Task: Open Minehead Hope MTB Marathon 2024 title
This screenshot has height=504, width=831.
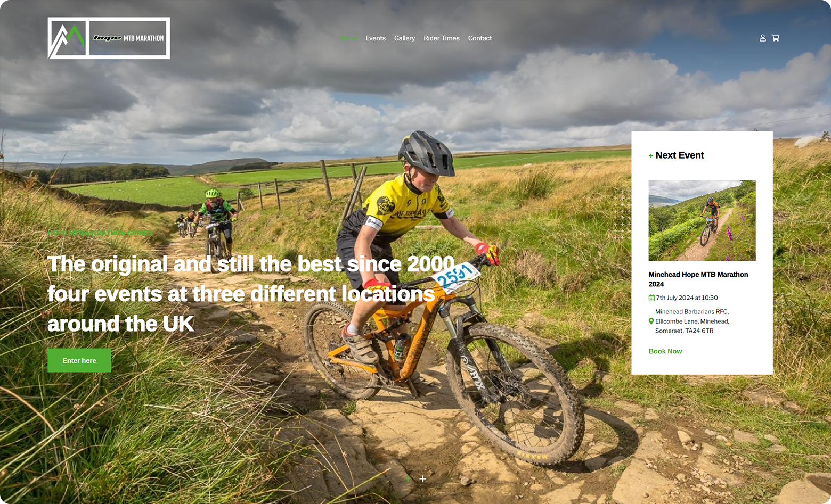Action: pyautogui.click(x=698, y=279)
